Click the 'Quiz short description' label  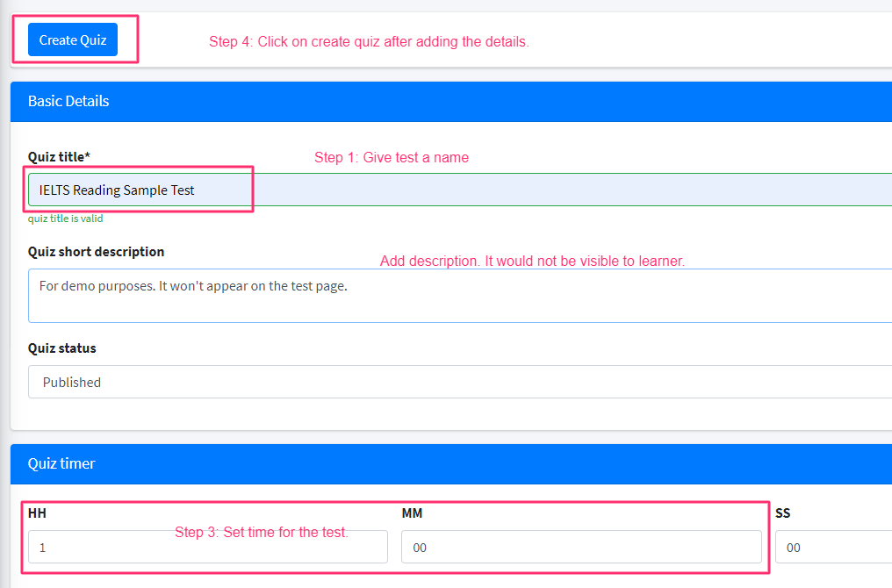(x=97, y=252)
